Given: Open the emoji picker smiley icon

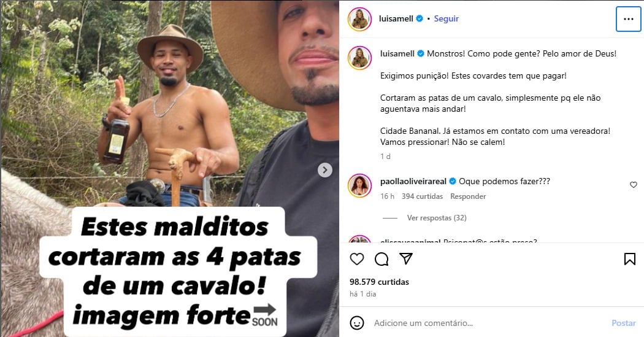Looking at the screenshot, I should (x=357, y=323).
